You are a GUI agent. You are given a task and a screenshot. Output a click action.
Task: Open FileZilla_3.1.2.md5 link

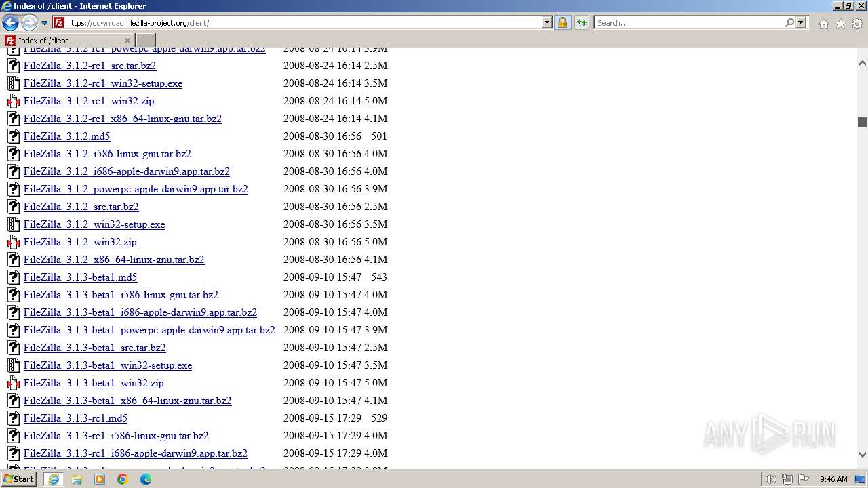point(66,136)
